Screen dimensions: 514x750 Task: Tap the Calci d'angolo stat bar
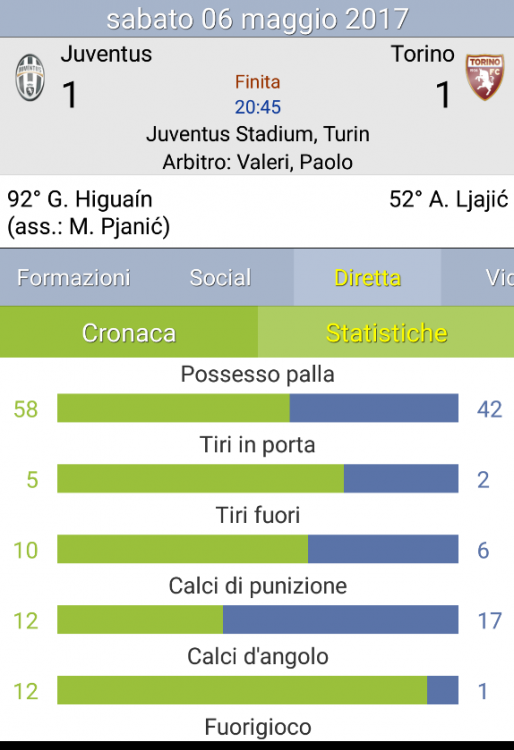tap(258, 690)
